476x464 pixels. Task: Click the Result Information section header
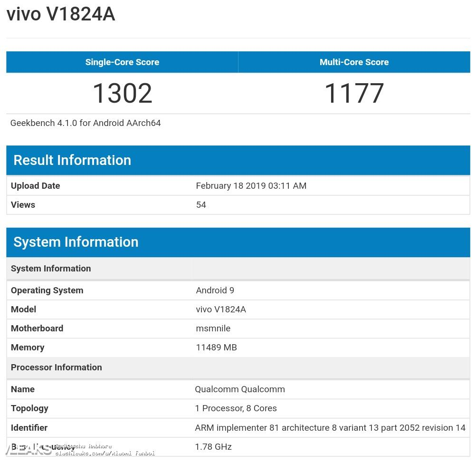(238, 160)
